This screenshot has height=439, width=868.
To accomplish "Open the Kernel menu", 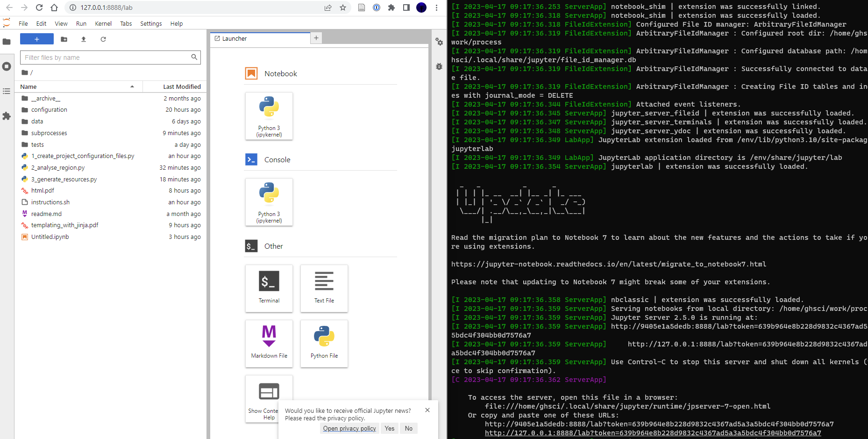I will click(103, 23).
